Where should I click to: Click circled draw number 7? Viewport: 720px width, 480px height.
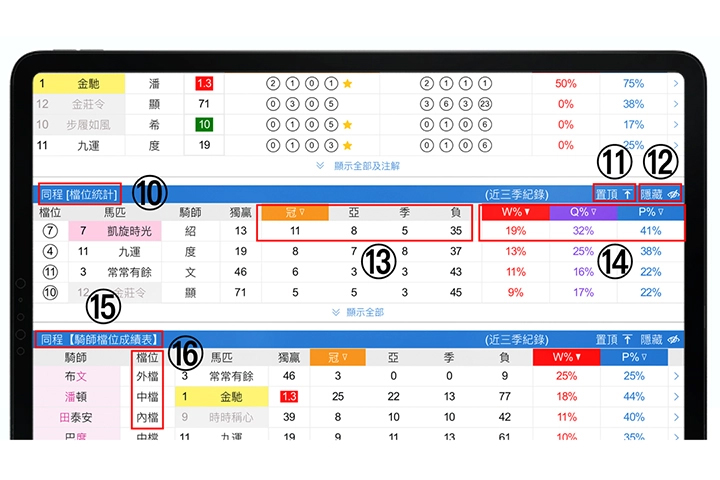click(x=50, y=231)
